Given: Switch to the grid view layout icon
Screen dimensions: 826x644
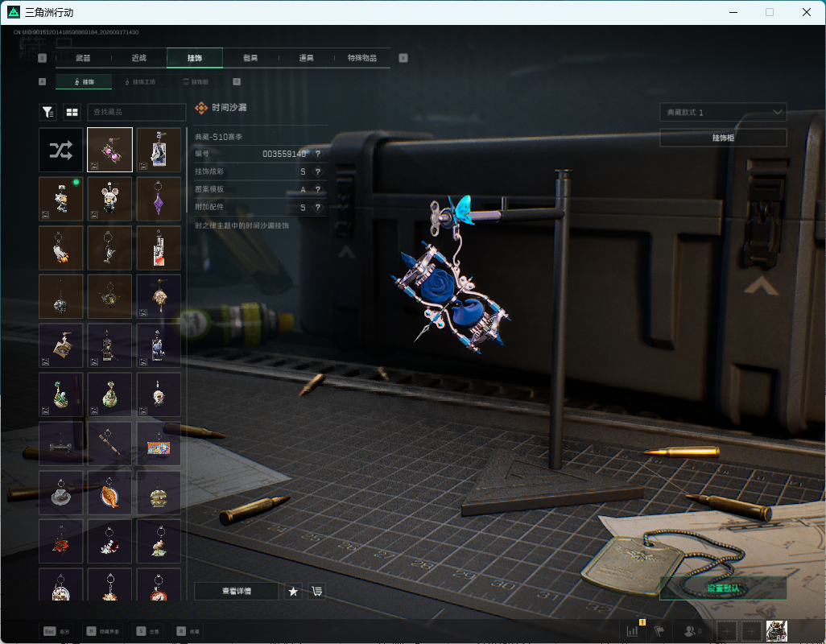Looking at the screenshot, I should pos(72,112).
